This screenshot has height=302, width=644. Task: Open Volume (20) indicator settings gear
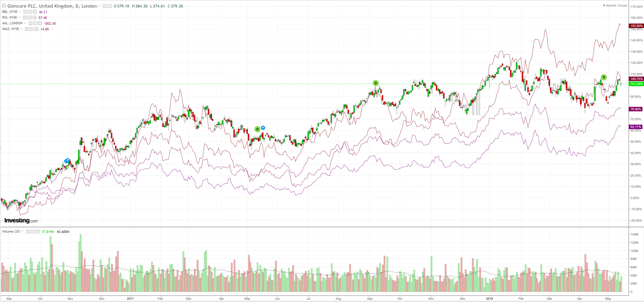[x=33, y=232]
